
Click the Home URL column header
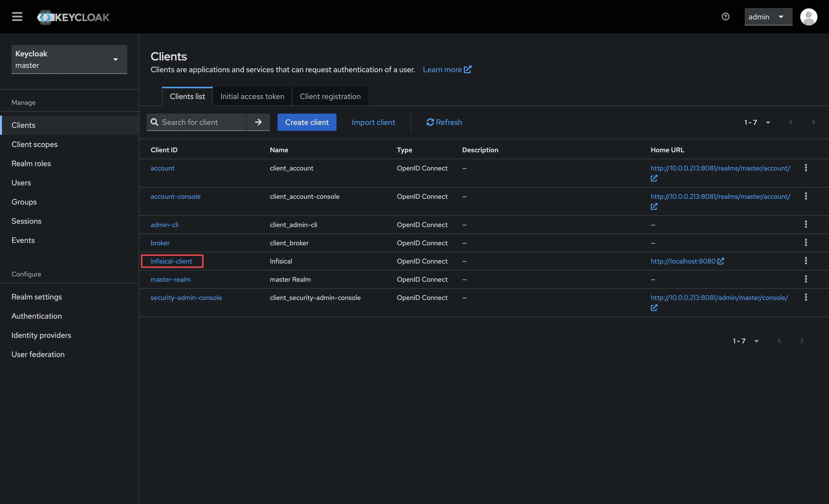667,150
